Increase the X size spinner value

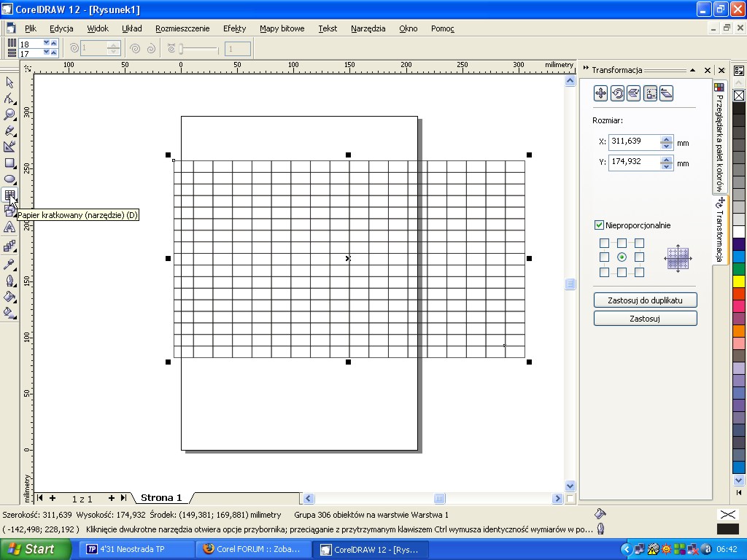coord(666,139)
